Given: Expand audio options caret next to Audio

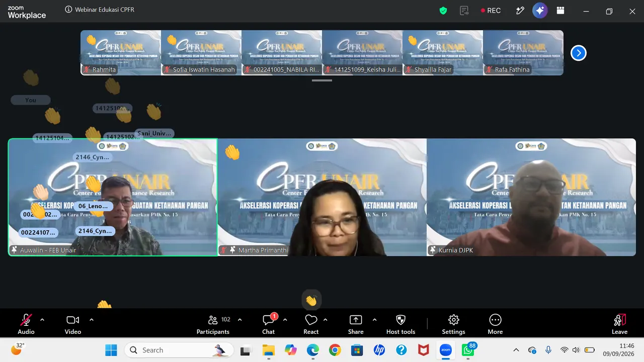Looking at the screenshot, I should (42, 320).
